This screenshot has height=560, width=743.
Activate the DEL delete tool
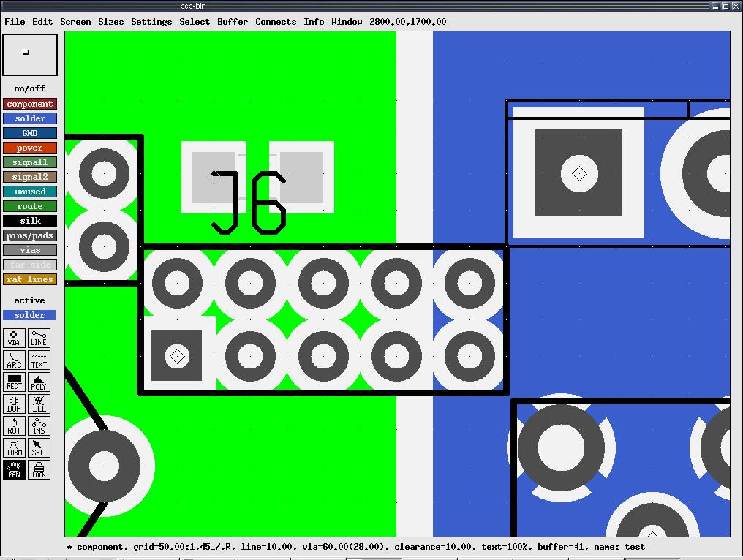(39, 404)
